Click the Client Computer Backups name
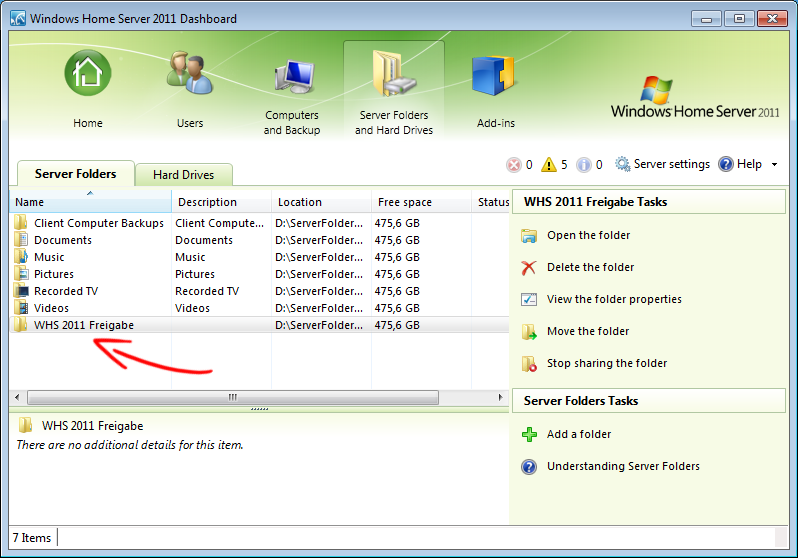This screenshot has width=798, height=558. point(99,223)
